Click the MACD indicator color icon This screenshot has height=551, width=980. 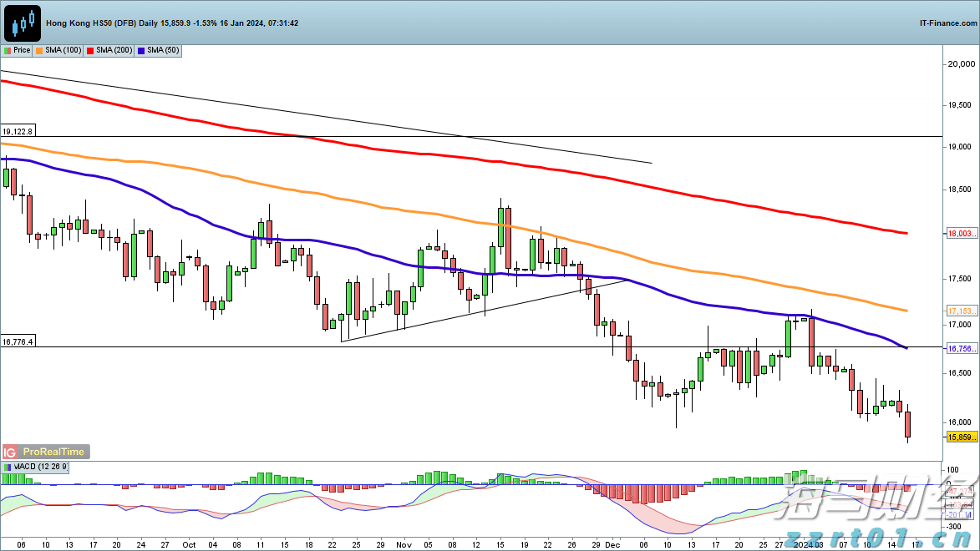[x=7, y=467]
